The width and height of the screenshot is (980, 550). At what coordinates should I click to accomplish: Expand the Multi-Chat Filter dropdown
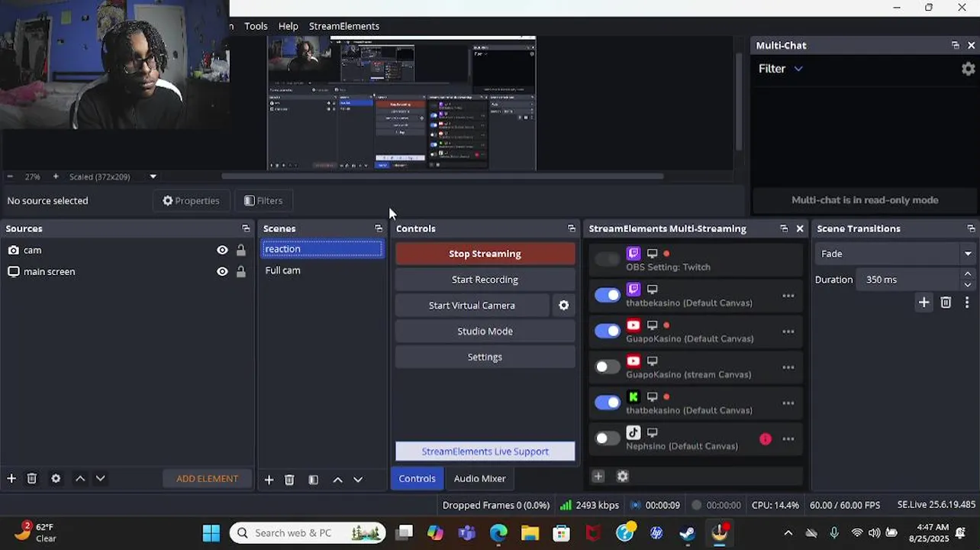coord(798,69)
